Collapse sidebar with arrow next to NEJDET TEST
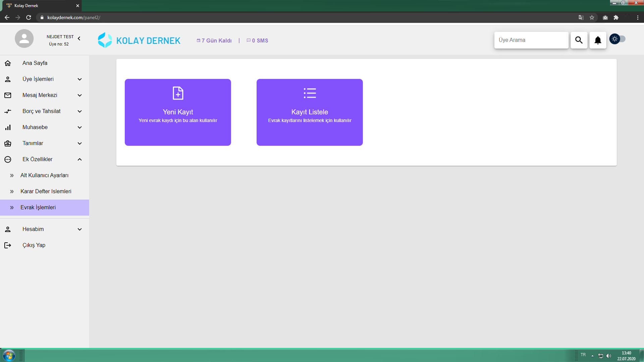Viewport: 644px width, 362px height. point(79,39)
